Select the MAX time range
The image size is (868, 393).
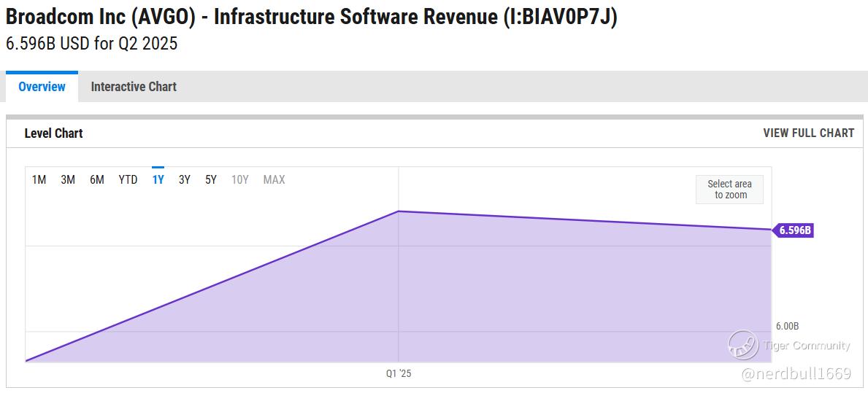click(x=274, y=179)
